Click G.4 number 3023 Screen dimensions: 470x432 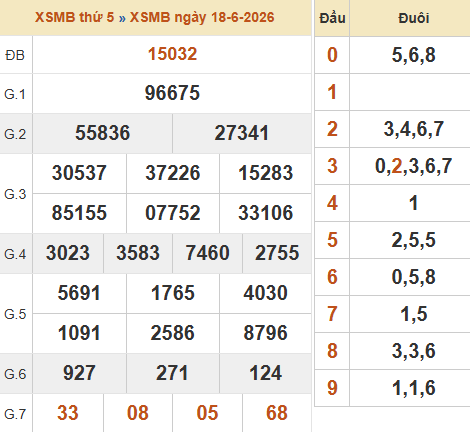68,253
